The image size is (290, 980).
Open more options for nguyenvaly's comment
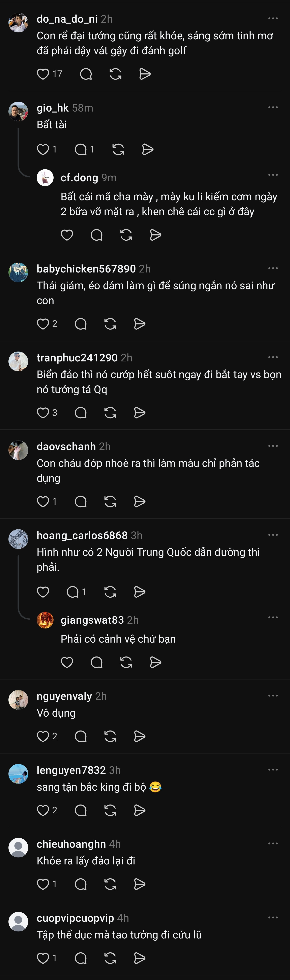[x=273, y=696]
